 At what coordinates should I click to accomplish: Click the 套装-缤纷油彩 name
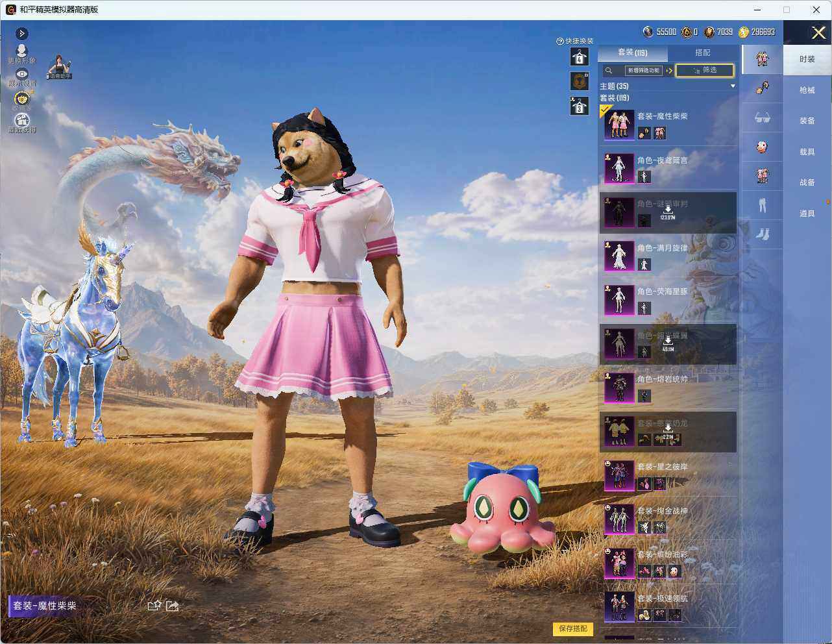point(663,554)
